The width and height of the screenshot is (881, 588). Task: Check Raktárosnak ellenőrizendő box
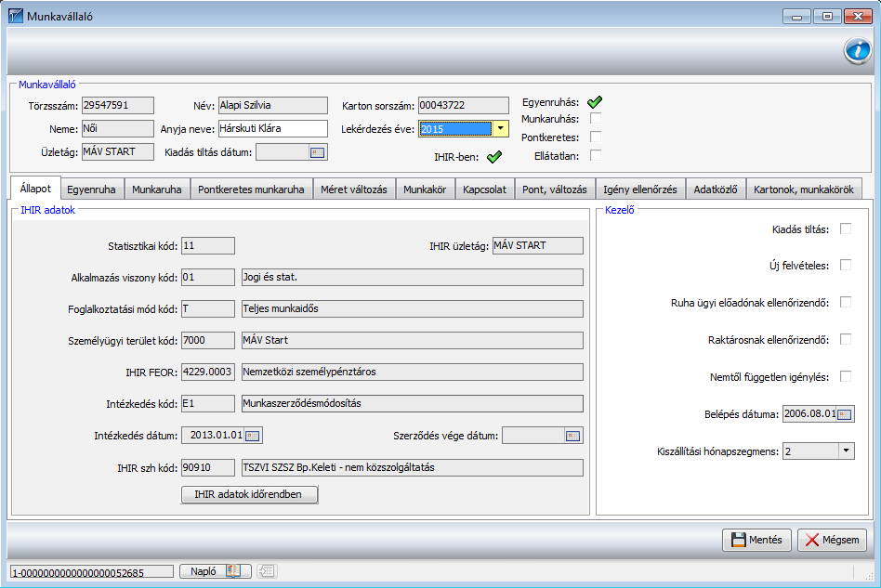[846, 339]
